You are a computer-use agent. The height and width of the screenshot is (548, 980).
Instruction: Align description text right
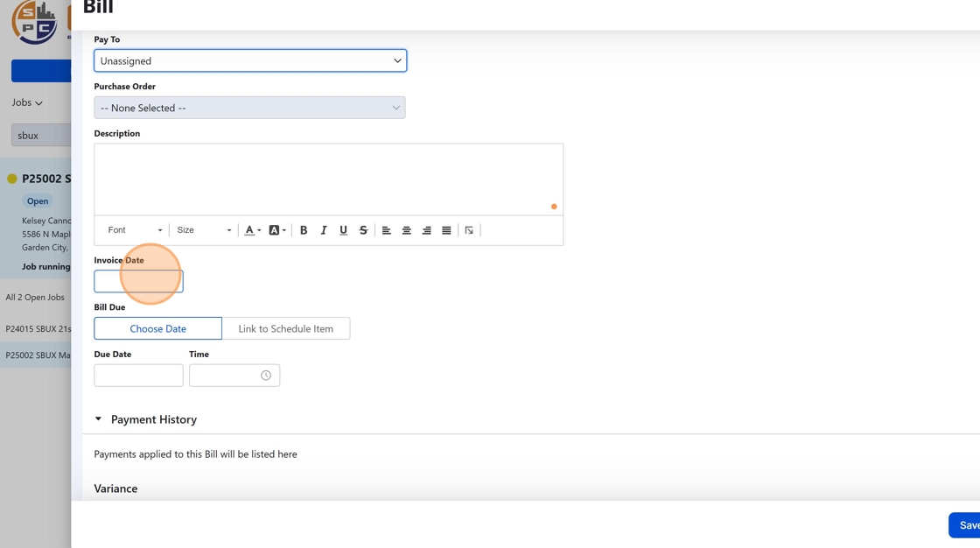tap(427, 230)
